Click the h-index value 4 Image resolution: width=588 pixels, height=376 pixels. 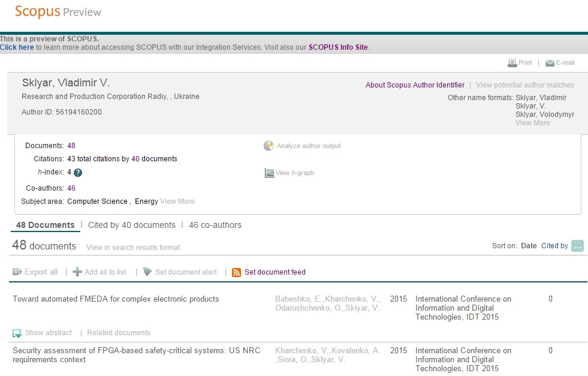(x=69, y=172)
